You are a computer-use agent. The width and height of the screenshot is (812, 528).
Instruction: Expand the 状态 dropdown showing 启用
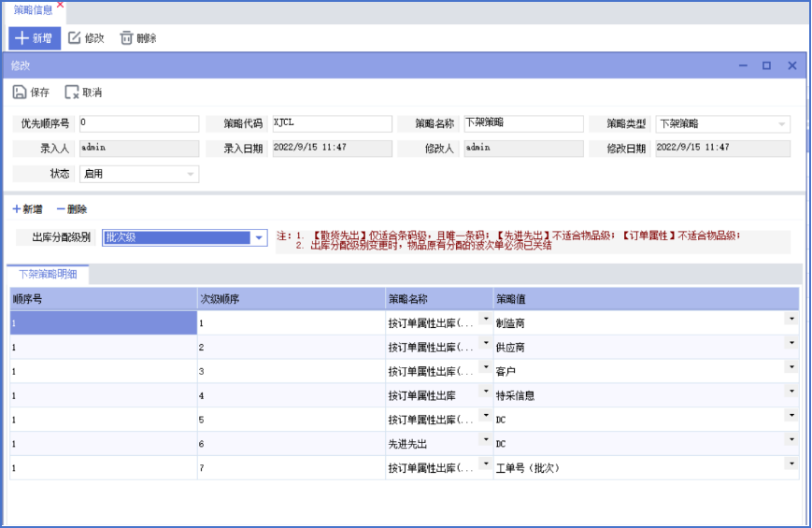tap(191, 174)
